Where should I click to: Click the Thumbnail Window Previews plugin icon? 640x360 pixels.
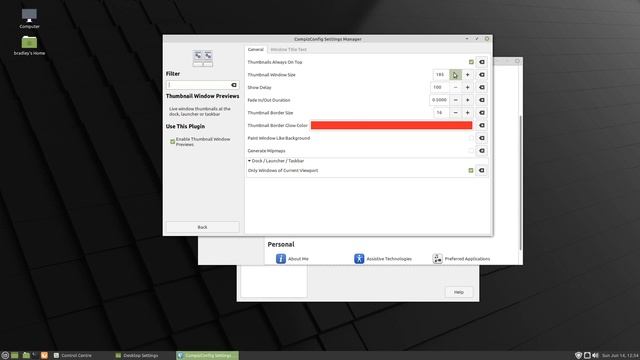pos(202,58)
